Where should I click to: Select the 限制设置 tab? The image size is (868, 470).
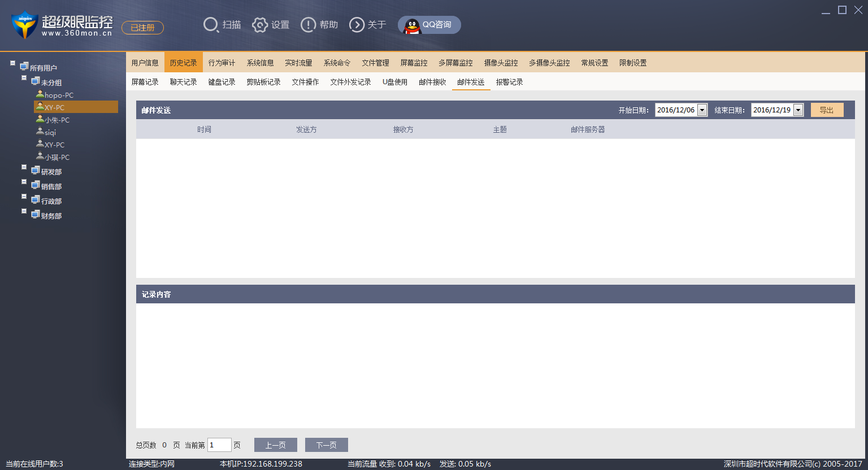point(633,63)
